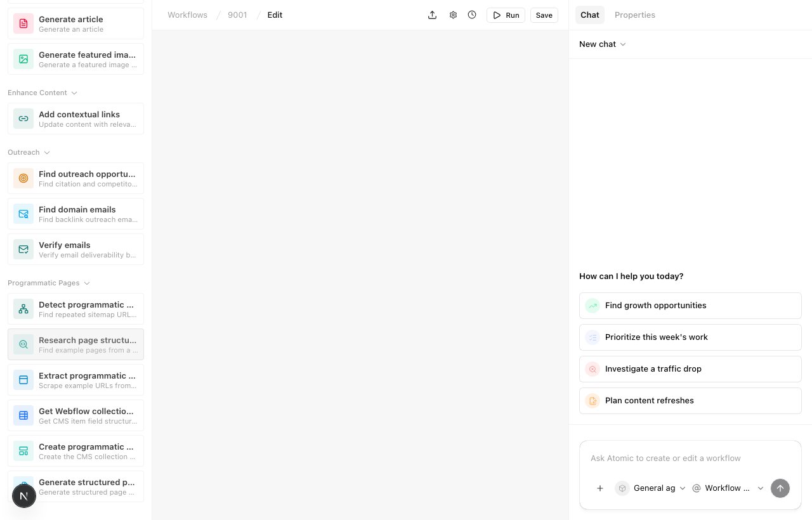This screenshot has width=812, height=520.
Task: Click the Create programmatic template icon
Action: click(x=23, y=451)
